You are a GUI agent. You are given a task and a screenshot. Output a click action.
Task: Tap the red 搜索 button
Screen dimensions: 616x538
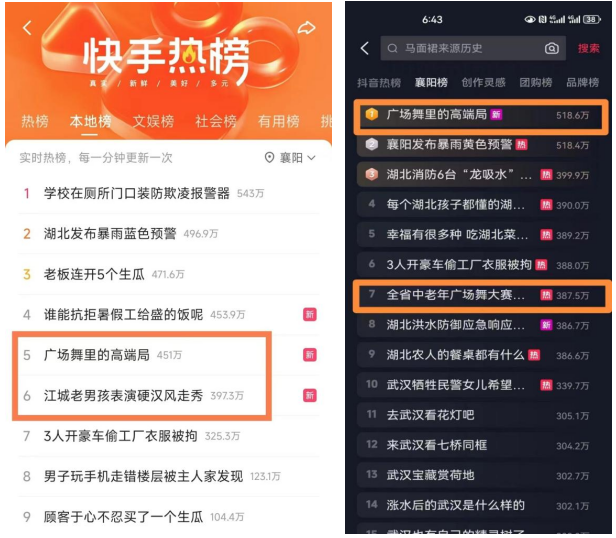[x=588, y=48]
